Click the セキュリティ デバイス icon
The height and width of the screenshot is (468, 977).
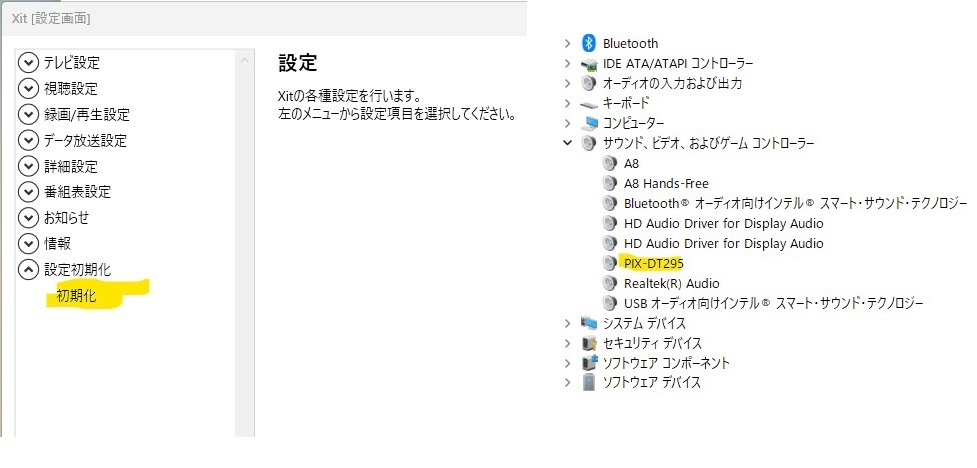pos(588,343)
